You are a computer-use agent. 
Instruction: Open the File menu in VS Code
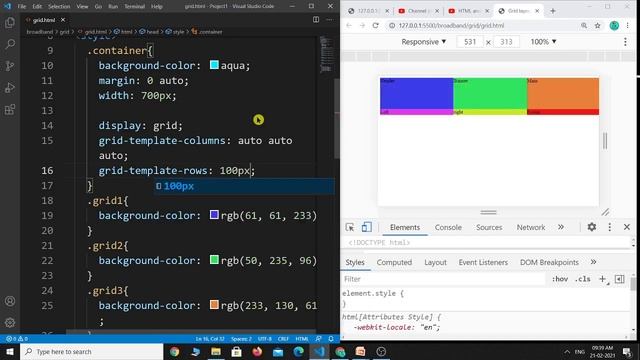(x=22, y=7)
